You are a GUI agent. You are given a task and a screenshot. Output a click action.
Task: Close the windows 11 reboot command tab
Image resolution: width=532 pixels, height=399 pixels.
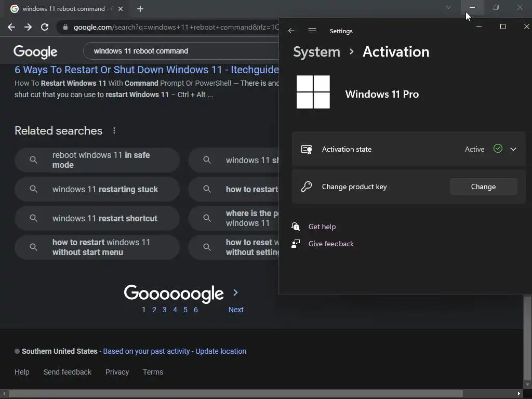click(x=121, y=9)
